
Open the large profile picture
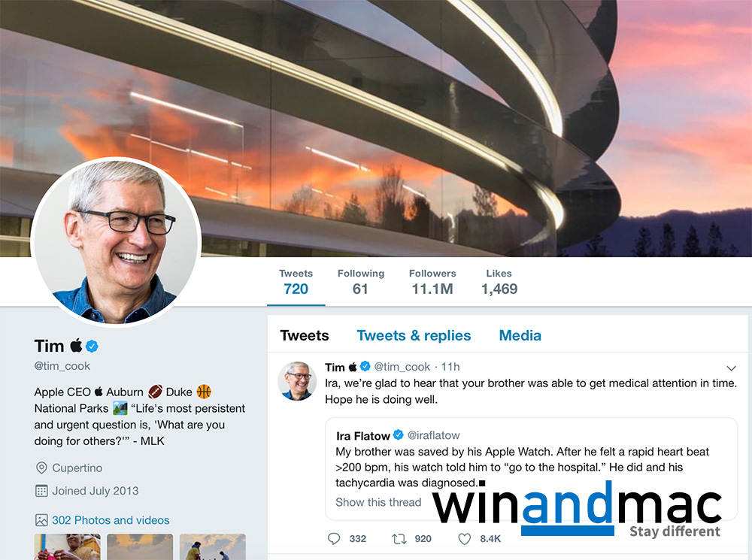tap(116, 241)
